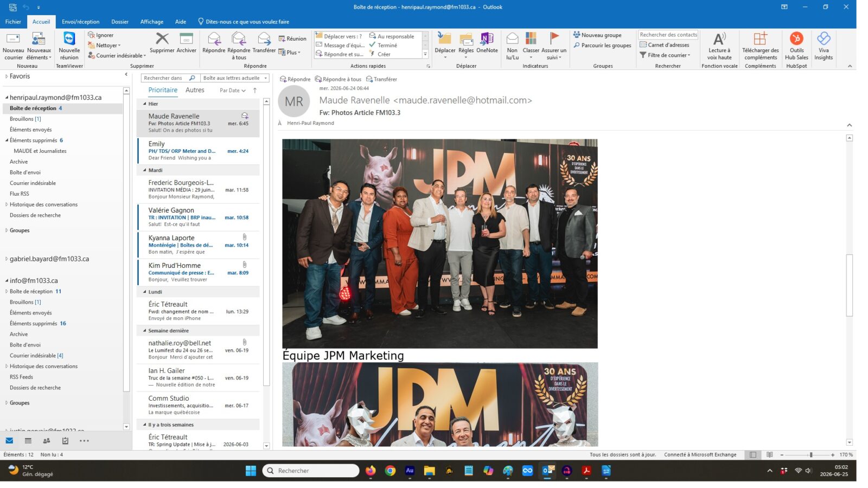
Task: Select the Terminé quick action
Action: (x=383, y=46)
